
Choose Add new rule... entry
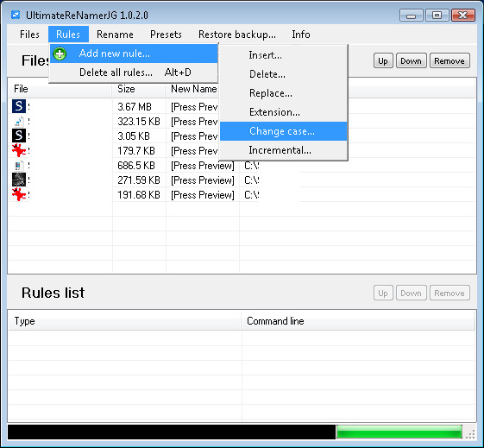tap(134, 54)
